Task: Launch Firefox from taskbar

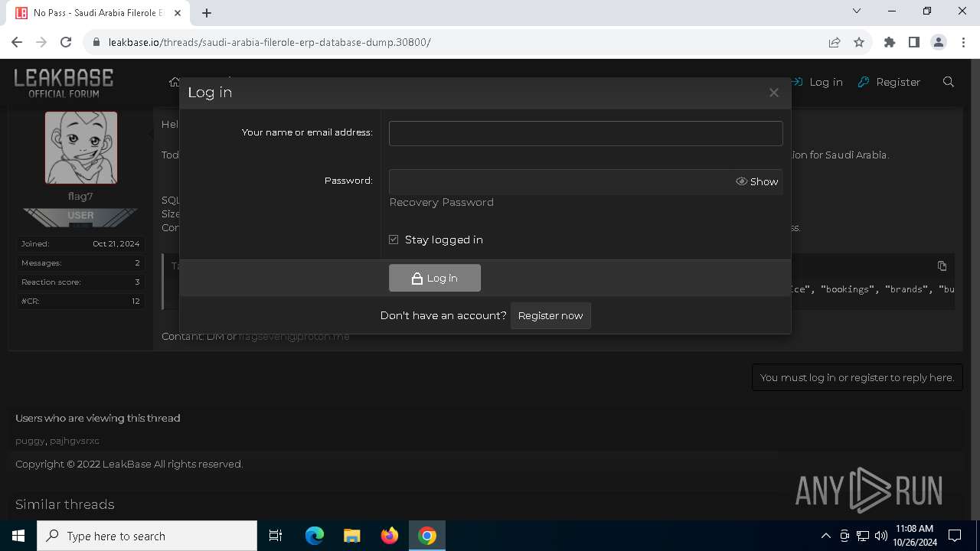Action: tap(390, 536)
